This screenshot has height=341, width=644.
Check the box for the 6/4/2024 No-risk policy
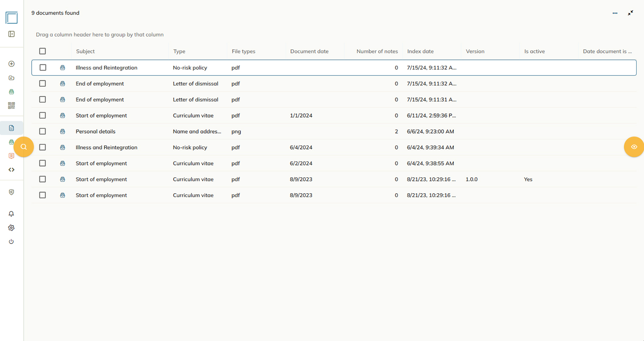pyautogui.click(x=43, y=147)
